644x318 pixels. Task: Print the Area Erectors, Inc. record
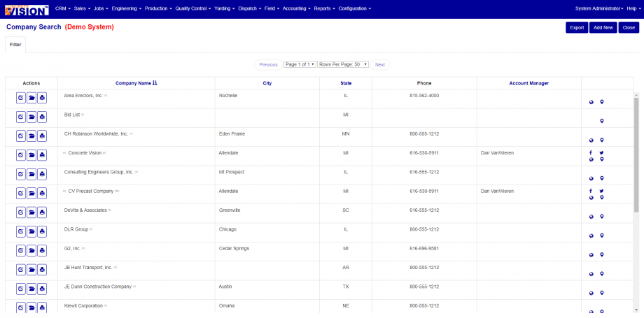pos(42,98)
